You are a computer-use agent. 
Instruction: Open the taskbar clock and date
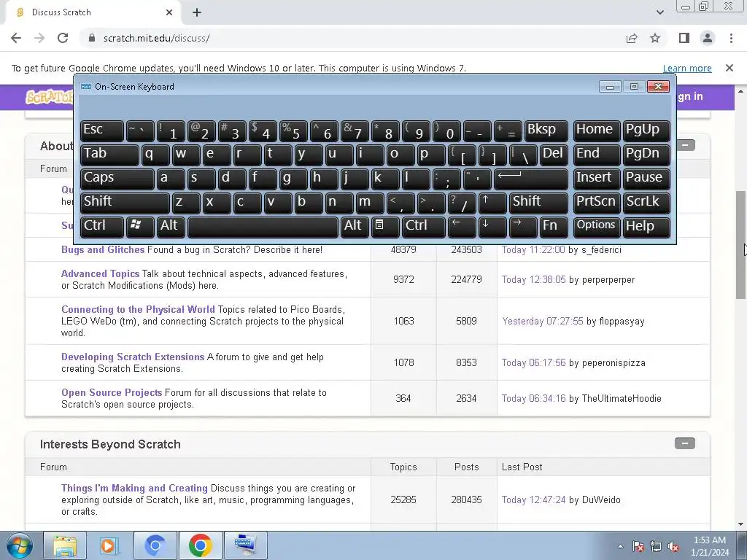click(710, 546)
